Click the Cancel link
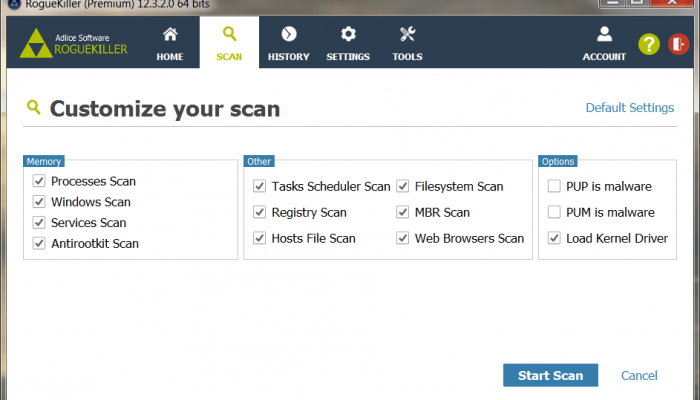Image resolution: width=700 pixels, height=400 pixels. [639, 376]
